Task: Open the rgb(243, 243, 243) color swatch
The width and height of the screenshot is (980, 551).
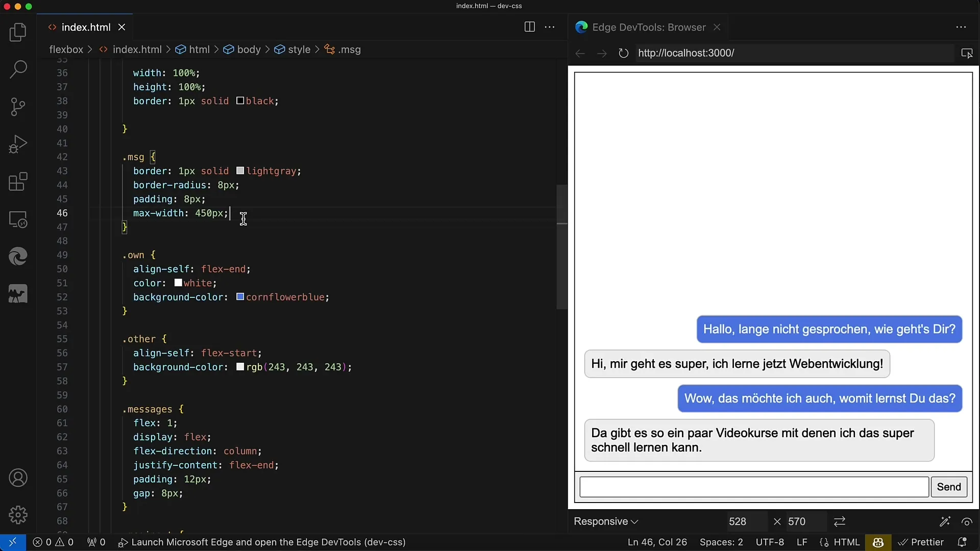Action: [x=240, y=367]
